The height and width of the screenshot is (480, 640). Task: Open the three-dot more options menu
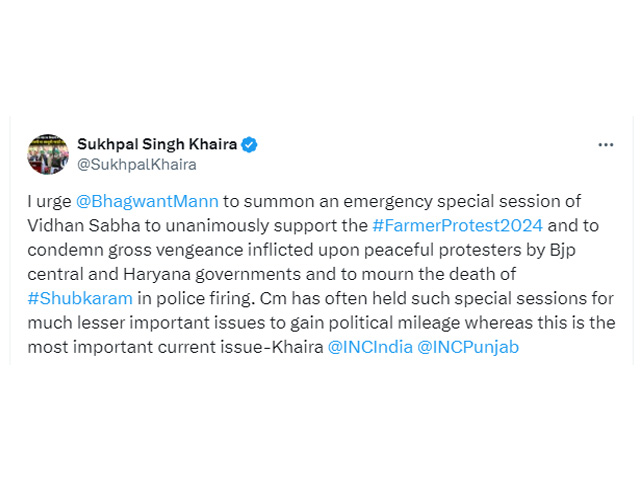coord(606,145)
